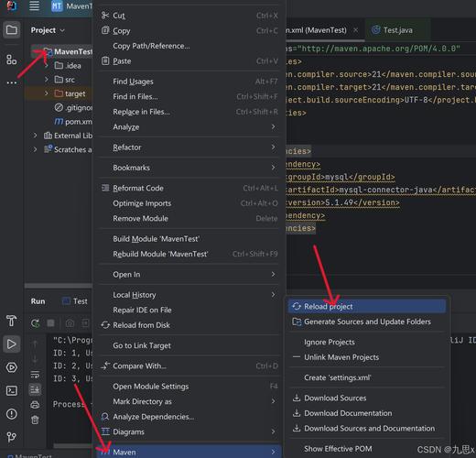
Task: Select Find Usages
Action: click(x=189, y=82)
